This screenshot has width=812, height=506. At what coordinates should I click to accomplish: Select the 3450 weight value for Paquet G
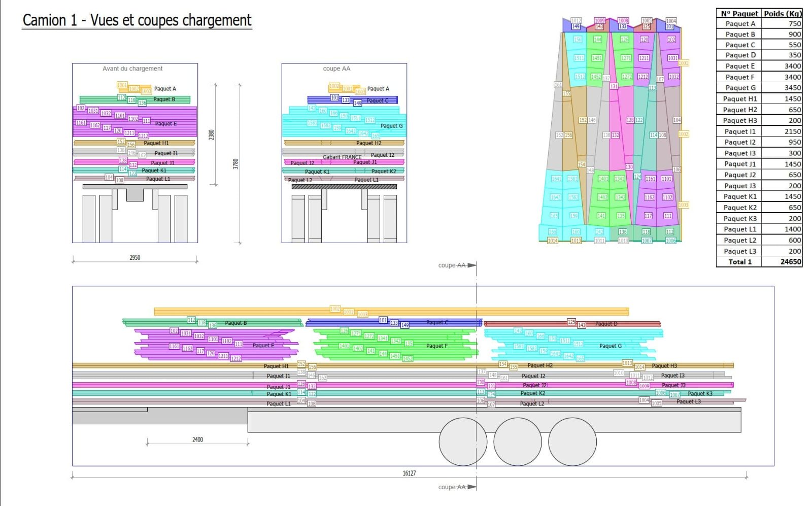click(x=793, y=88)
